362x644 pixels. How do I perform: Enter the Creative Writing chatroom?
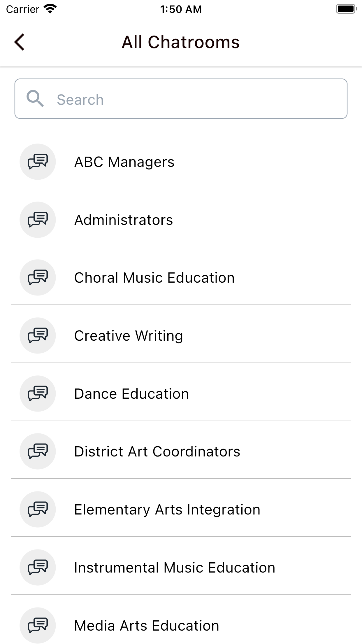tap(129, 336)
